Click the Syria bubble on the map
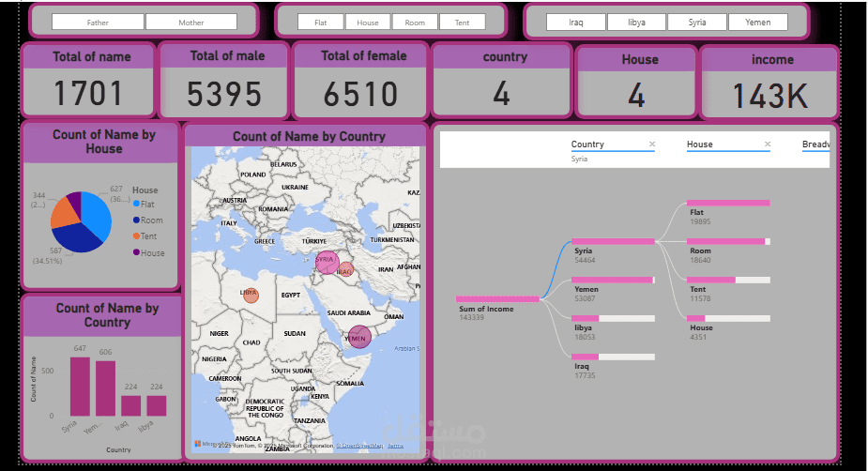 327,262
